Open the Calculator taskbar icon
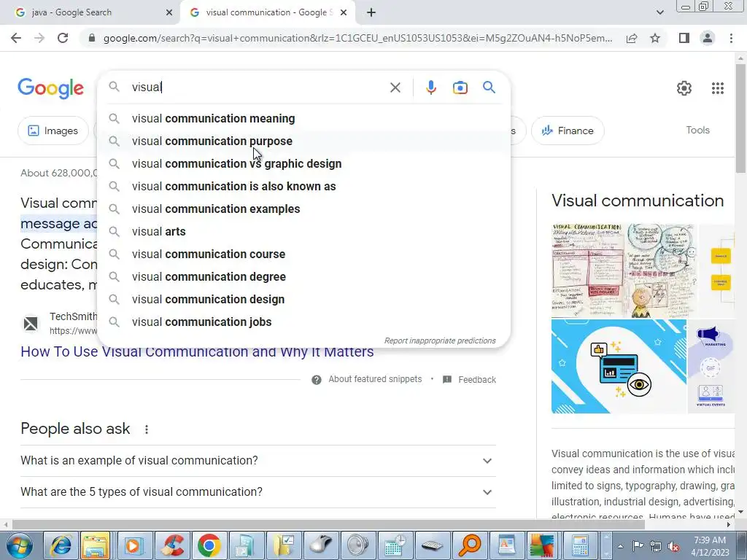Viewport: 747px width, 560px height. point(580,545)
